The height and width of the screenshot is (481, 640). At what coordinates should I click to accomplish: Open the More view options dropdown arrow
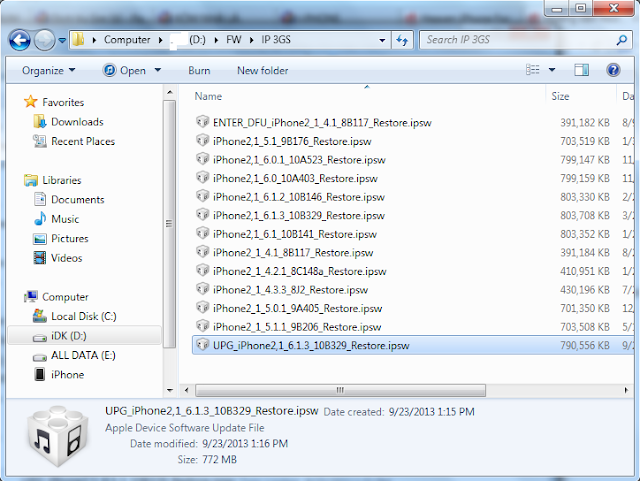(552, 70)
